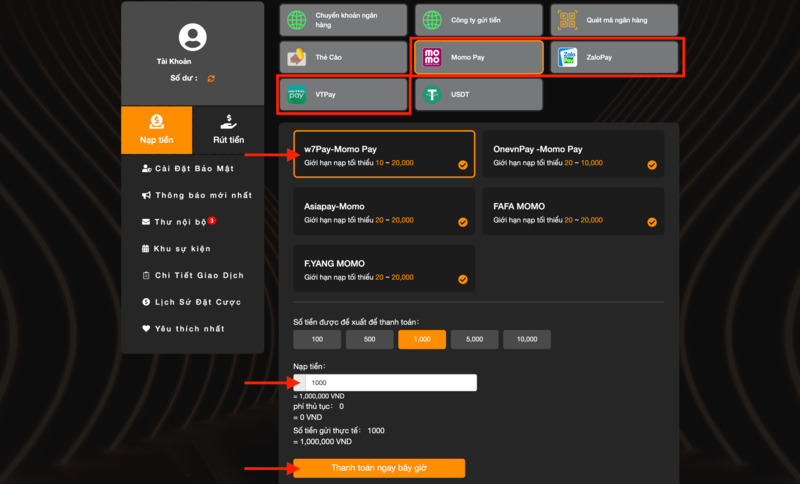Open Cài Đặt Bảo Mật menu

coord(193,169)
